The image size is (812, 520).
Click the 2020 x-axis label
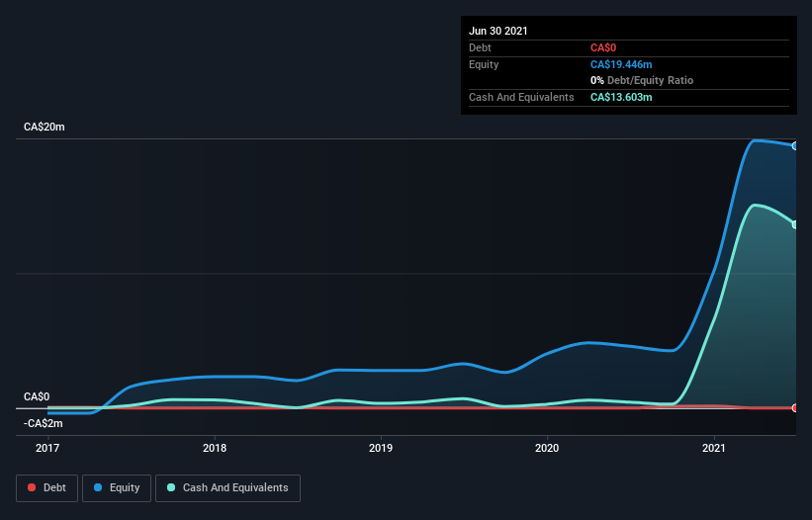[547, 448]
